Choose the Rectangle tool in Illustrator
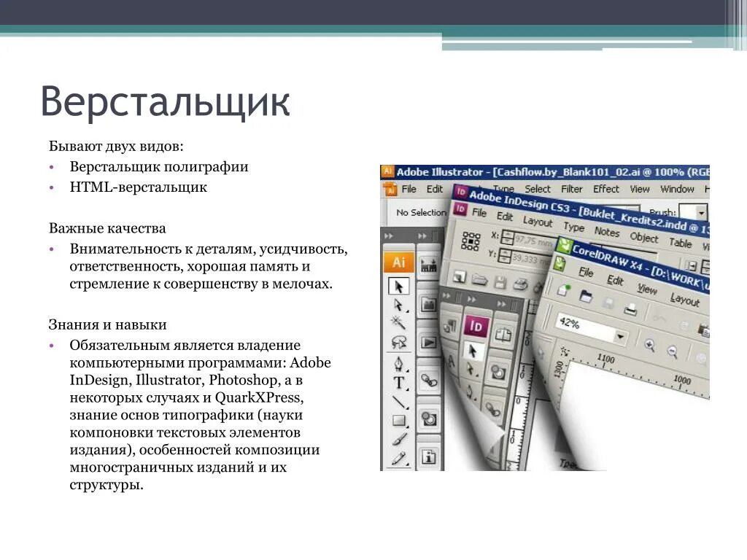 399,421
